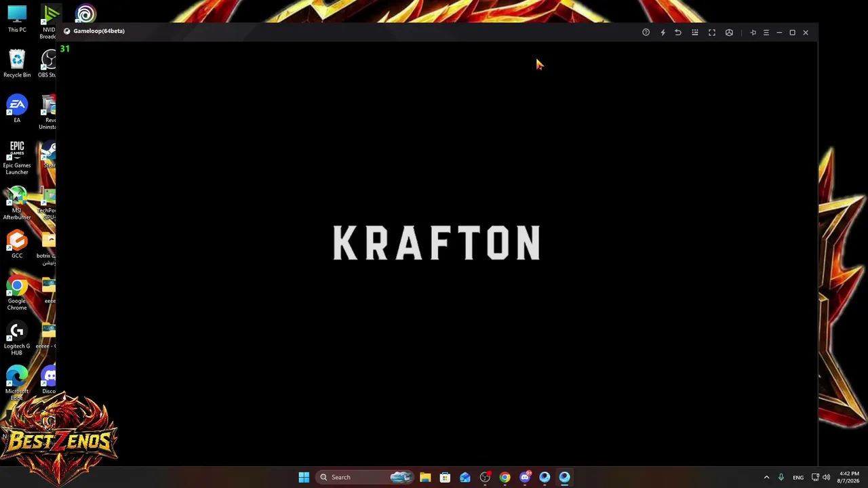Open the Gameloop hamburger menu

(x=766, y=33)
